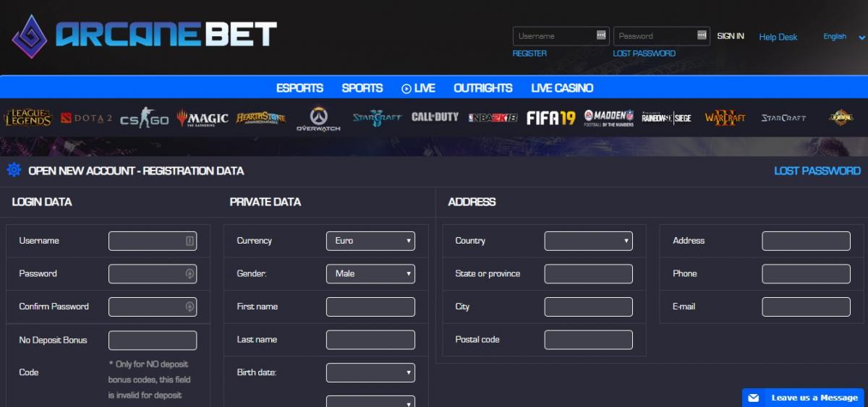Click the State or province field

click(588, 274)
